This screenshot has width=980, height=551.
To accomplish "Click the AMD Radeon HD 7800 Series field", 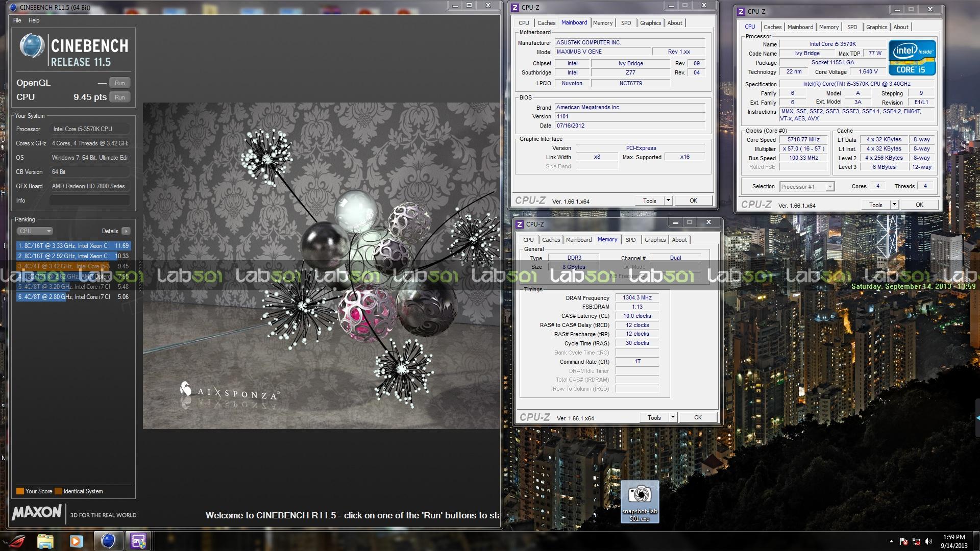I will click(x=89, y=186).
